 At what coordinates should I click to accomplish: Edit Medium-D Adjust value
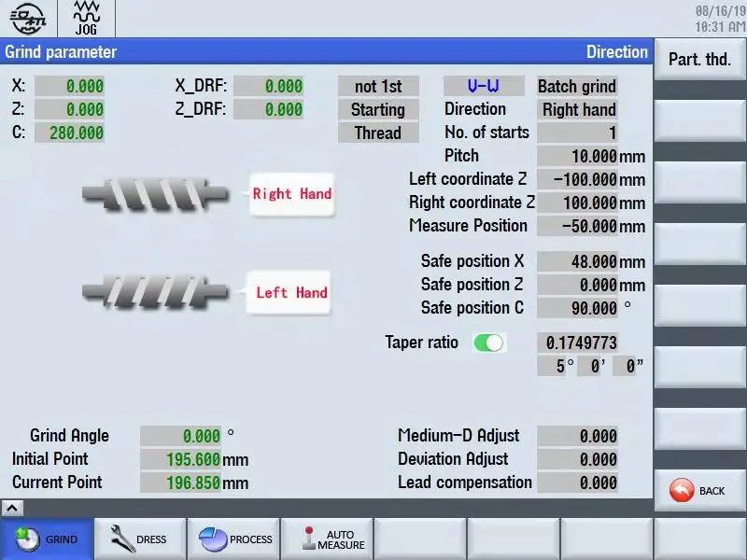[577, 436]
